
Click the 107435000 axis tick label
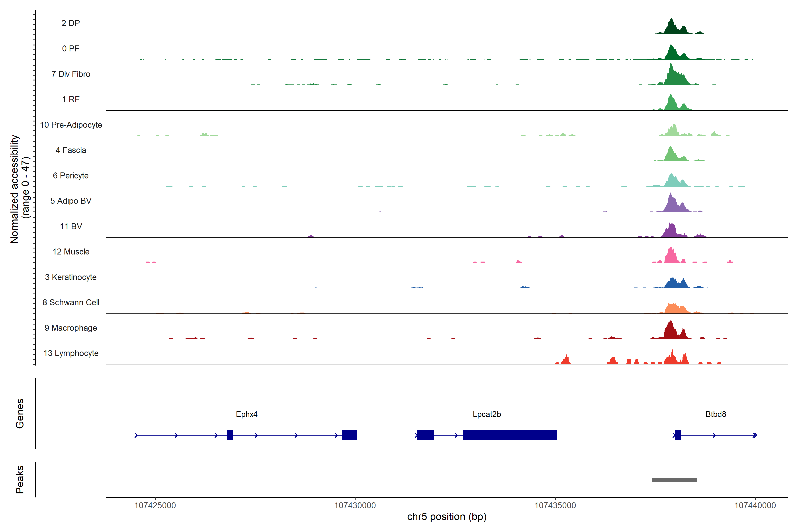pyautogui.click(x=555, y=506)
